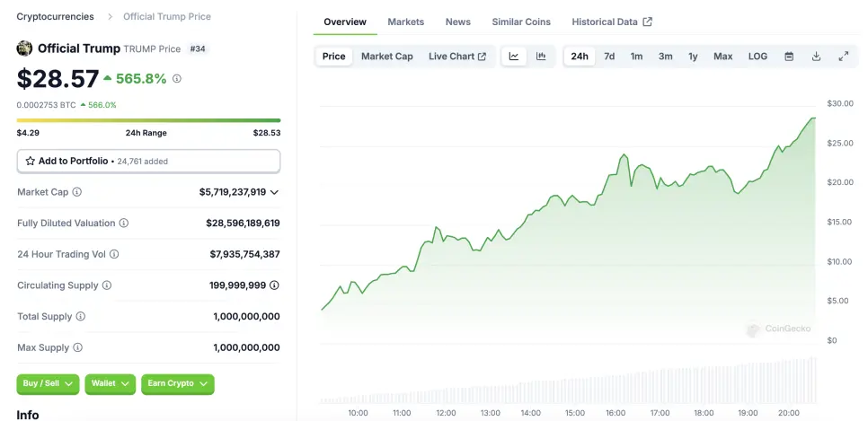Select the 3m time range
This screenshot has width=868, height=421.
click(x=666, y=57)
